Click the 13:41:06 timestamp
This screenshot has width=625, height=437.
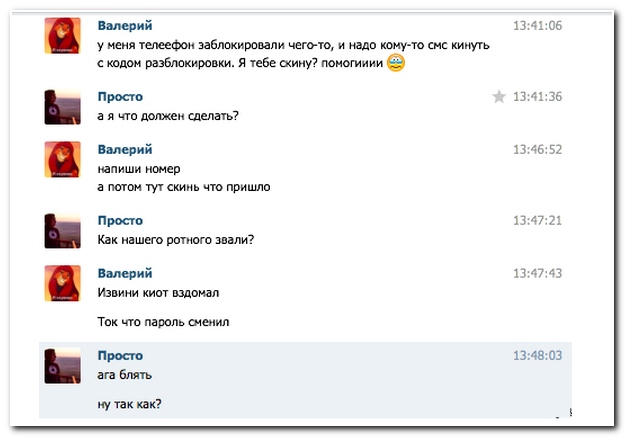[x=537, y=25]
